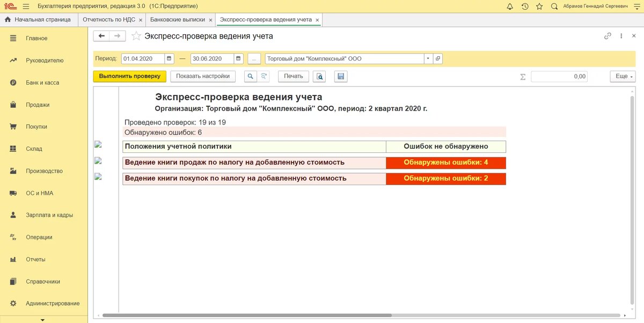This screenshot has width=644, height=323.
Task: Click Обнаружены ошибки: 2 cell
Action: (x=446, y=178)
